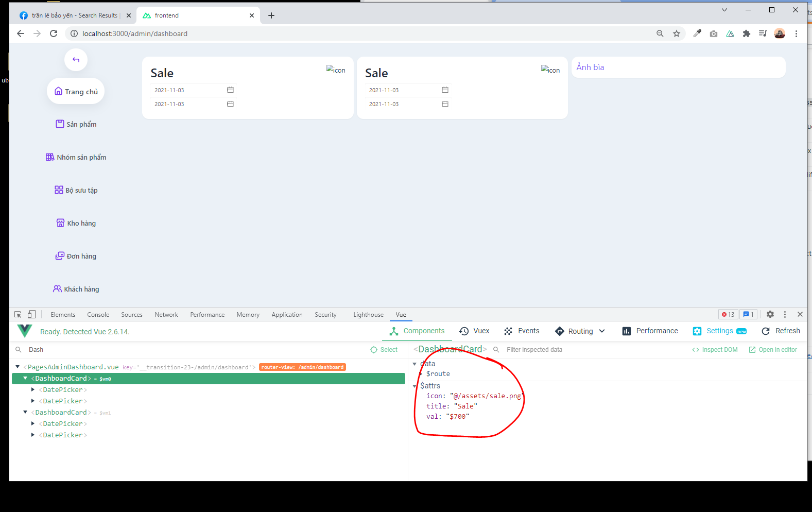Collapse the DashboardCard $vm1 node

tap(25, 412)
